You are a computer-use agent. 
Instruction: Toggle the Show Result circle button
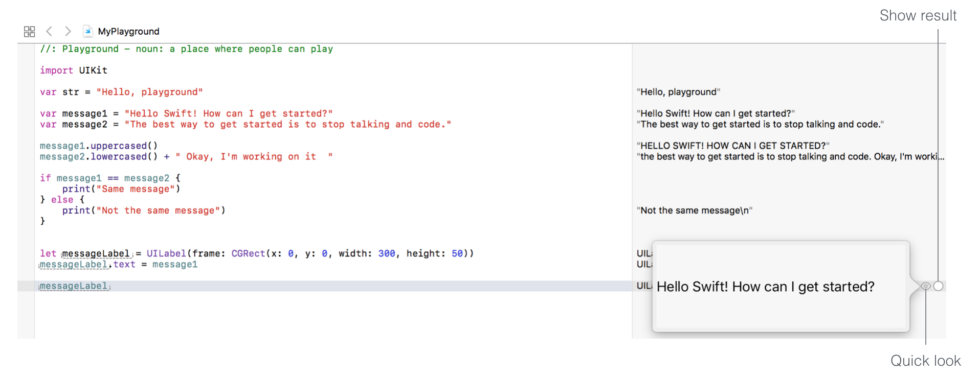(x=938, y=286)
